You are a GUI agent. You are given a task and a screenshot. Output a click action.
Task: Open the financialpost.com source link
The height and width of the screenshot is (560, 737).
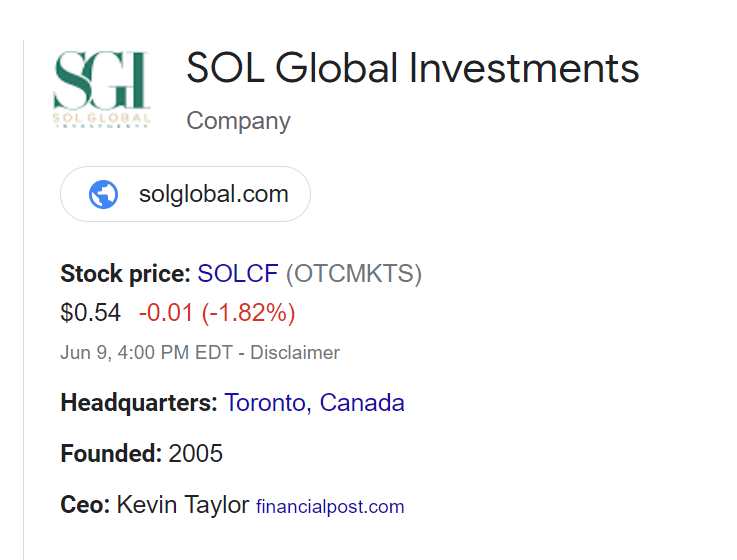click(330, 507)
